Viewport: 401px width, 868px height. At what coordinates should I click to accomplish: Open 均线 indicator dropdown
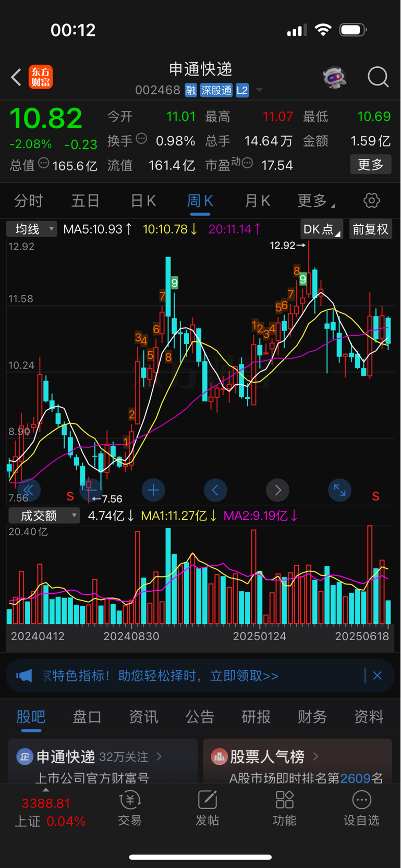32,229
